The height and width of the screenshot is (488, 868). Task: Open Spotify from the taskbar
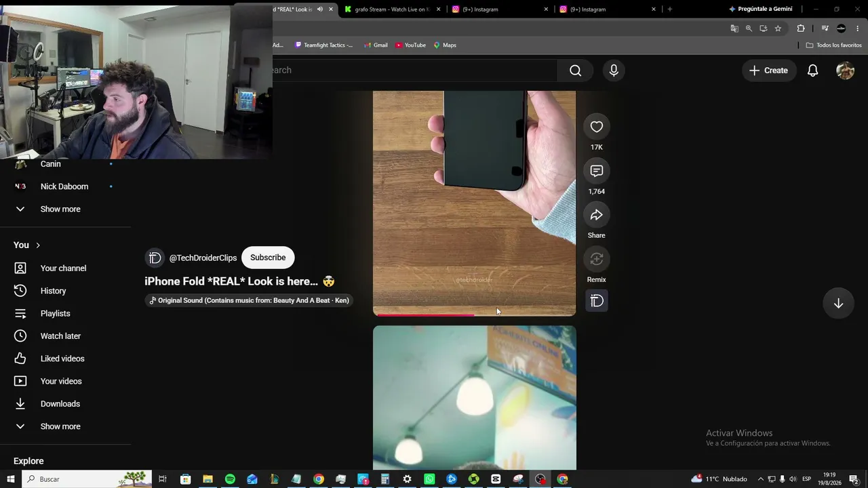tap(230, 479)
